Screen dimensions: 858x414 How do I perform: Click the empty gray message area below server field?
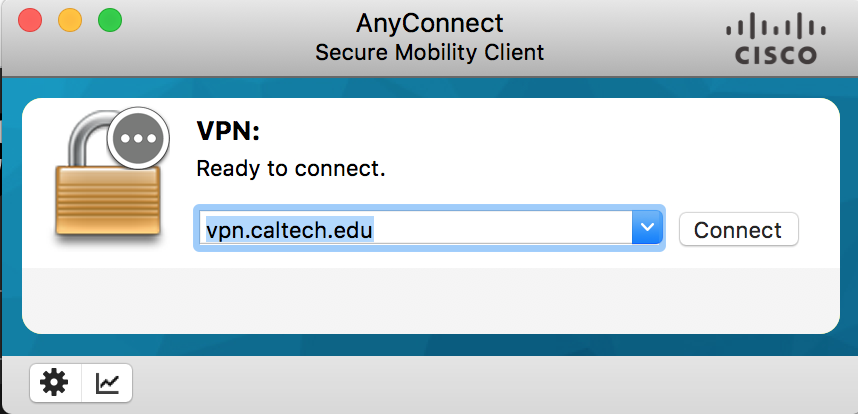(430, 298)
